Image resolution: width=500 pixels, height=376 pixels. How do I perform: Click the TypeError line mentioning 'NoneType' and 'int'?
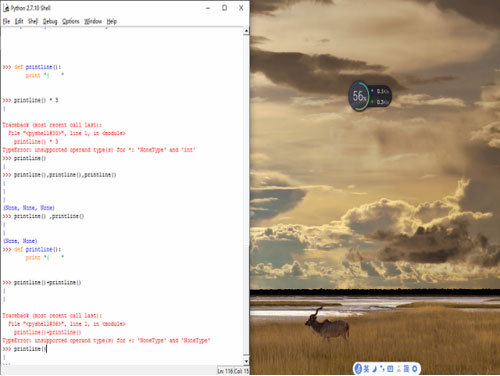coord(99,150)
